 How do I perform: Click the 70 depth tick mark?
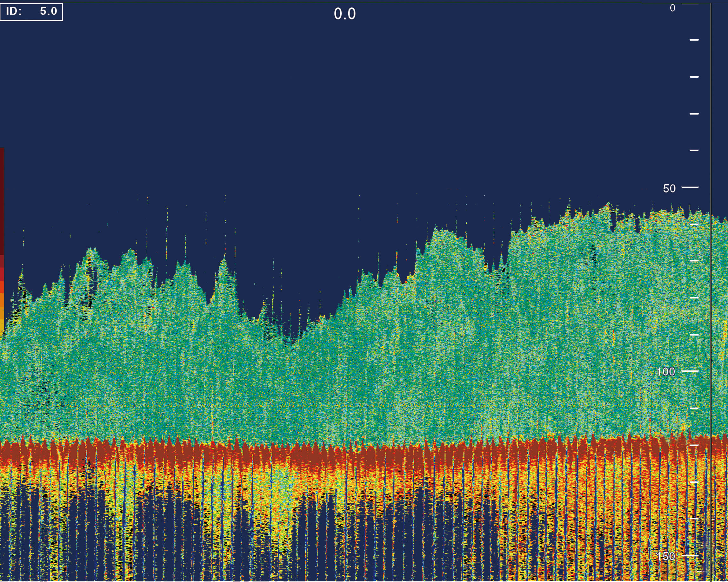pyautogui.click(x=694, y=261)
